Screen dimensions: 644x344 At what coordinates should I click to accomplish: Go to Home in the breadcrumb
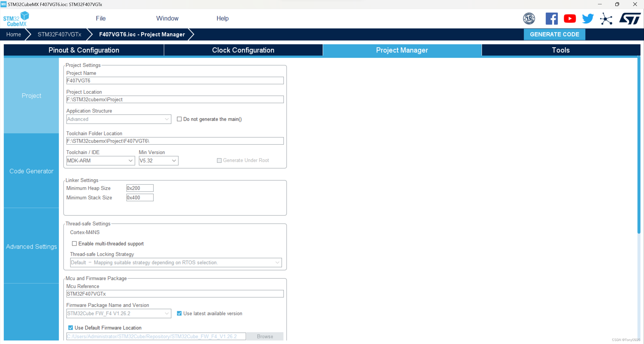pos(14,34)
